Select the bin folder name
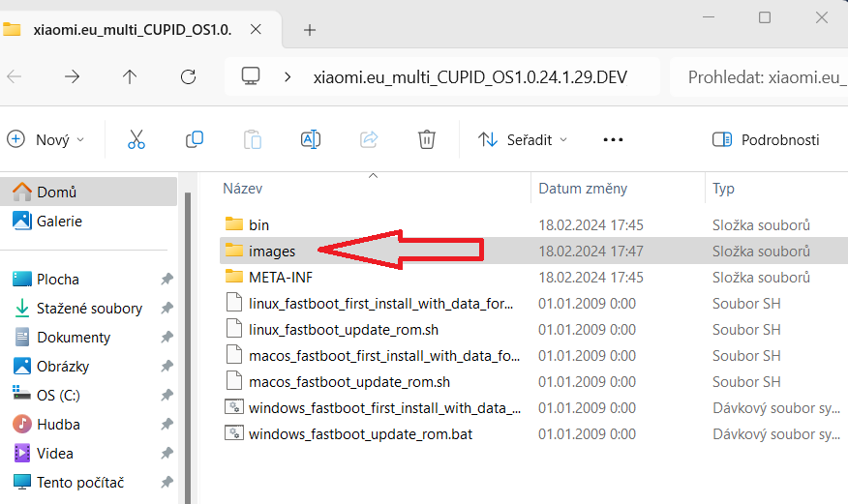Viewport: 848px width, 504px height. [x=258, y=224]
